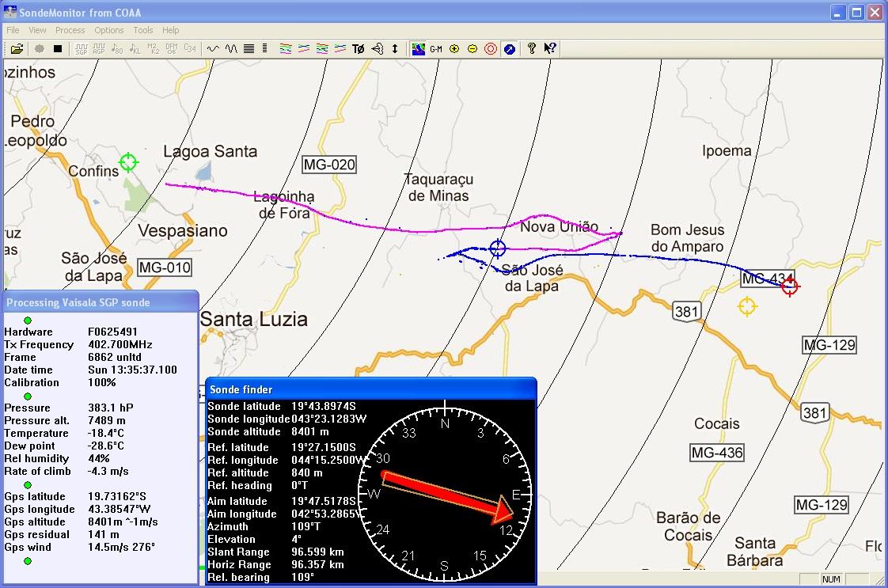
Task: Click the green ground station marker near Confins
Action: click(128, 162)
